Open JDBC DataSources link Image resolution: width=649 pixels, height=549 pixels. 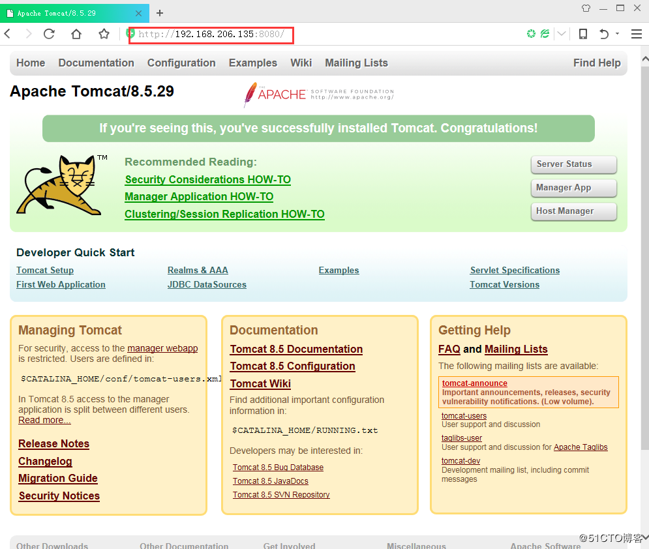pyautogui.click(x=207, y=285)
